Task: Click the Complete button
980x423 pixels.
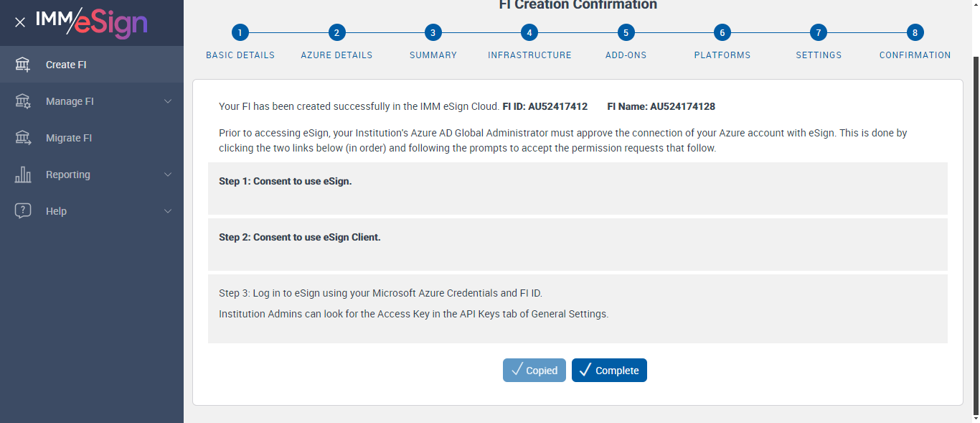Action: coord(609,370)
